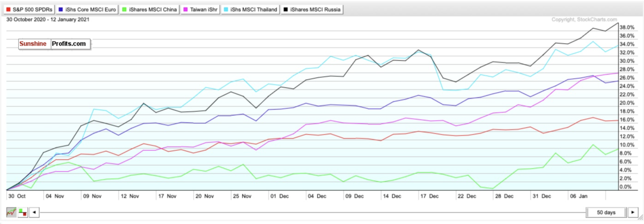Click the red S&P 500 color swatch
This screenshot has width=644, height=224.
click(9, 10)
